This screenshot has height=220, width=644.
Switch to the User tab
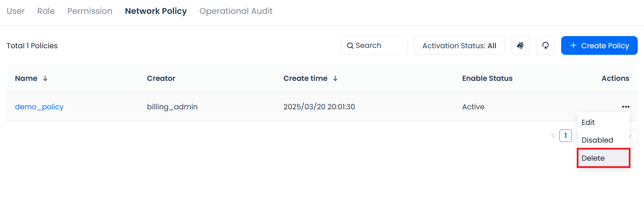pos(16,11)
